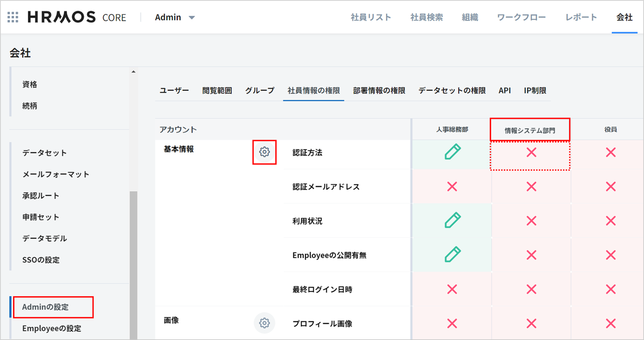Open the Admin dropdown menu
The image size is (644, 340).
(175, 17)
